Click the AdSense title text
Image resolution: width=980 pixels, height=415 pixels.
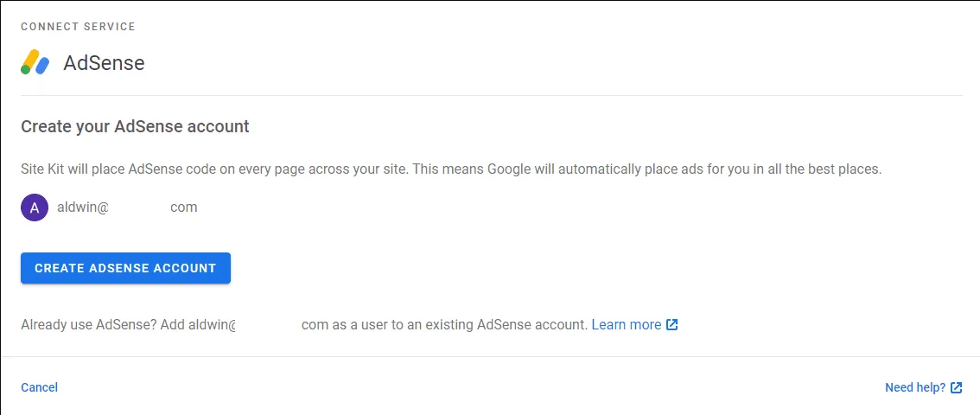pyautogui.click(x=104, y=62)
